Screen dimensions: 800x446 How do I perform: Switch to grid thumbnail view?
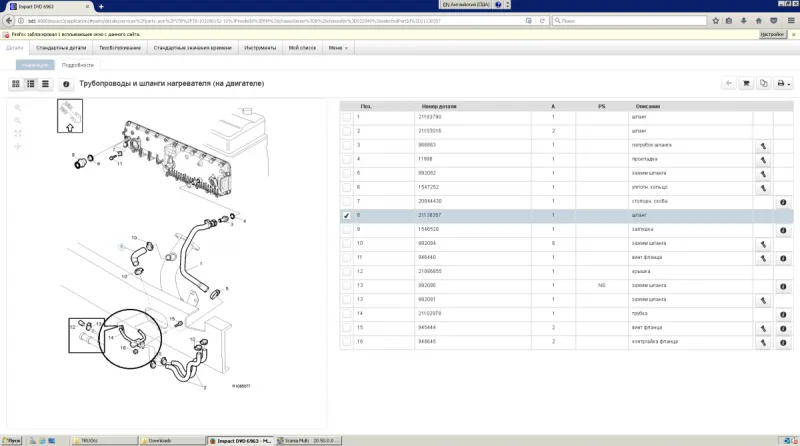point(16,84)
